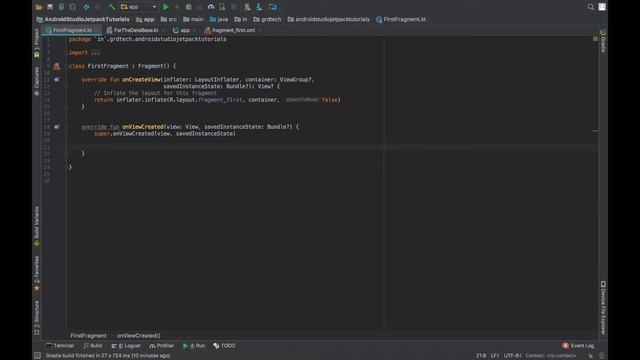
Task: Click the green sync/refresh toolbar icon
Action: point(61,7)
